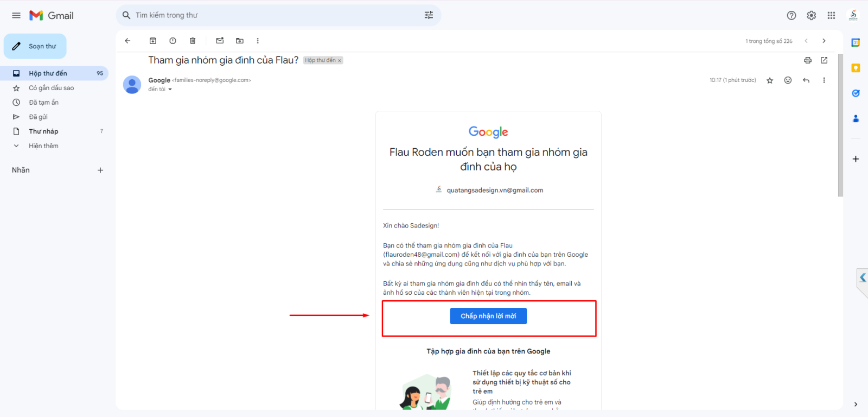Click the 10:17 timestamp
The height and width of the screenshot is (417, 868).
[x=733, y=80]
